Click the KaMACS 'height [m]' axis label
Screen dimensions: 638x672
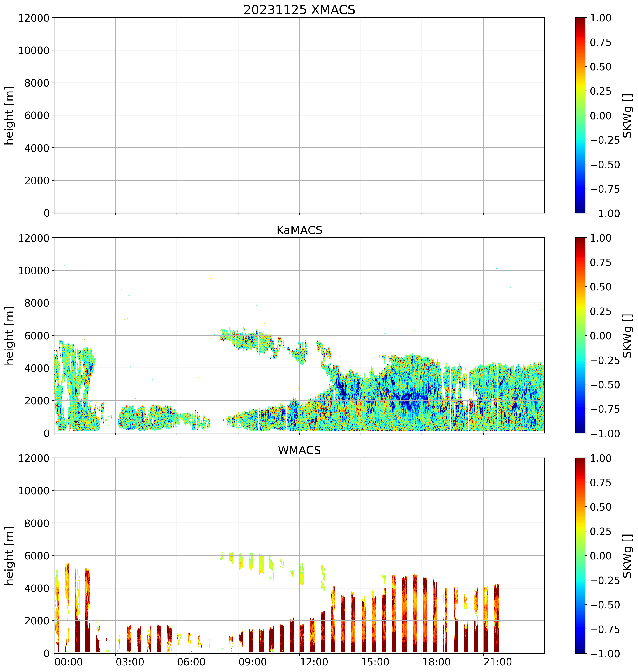pos(9,335)
